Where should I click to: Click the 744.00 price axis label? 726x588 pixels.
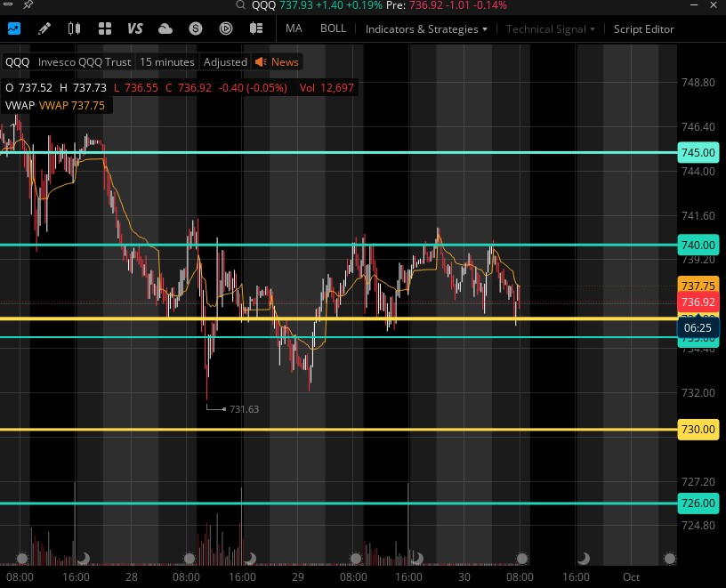tap(698, 172)
